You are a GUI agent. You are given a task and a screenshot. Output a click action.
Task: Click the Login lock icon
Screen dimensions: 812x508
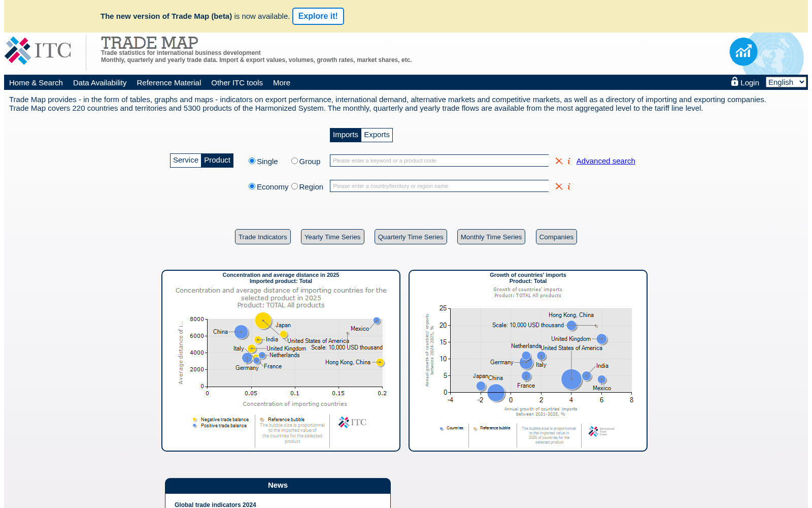coord(734,81)
